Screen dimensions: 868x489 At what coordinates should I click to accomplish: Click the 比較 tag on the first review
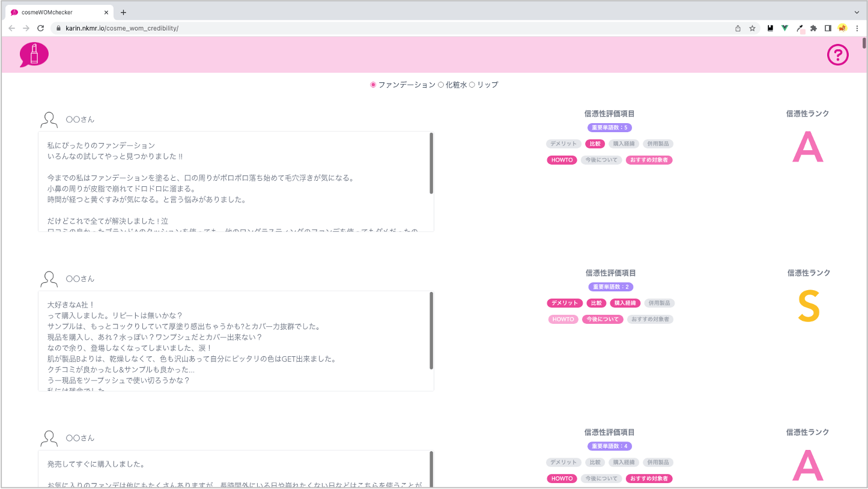pyautogui.click(x=595, y=144)
